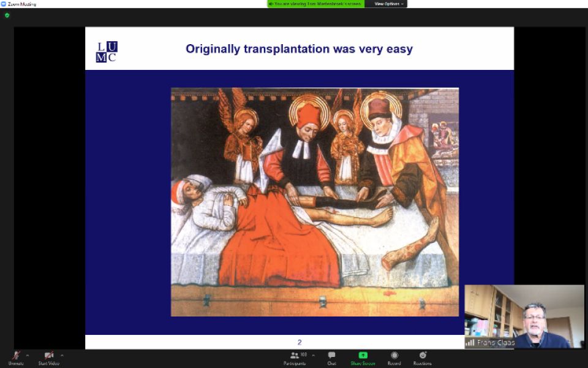Click the slide title 'Originally transplantation was very easy'
This screenshot has width=588, height=368.
tap(299, 49)
